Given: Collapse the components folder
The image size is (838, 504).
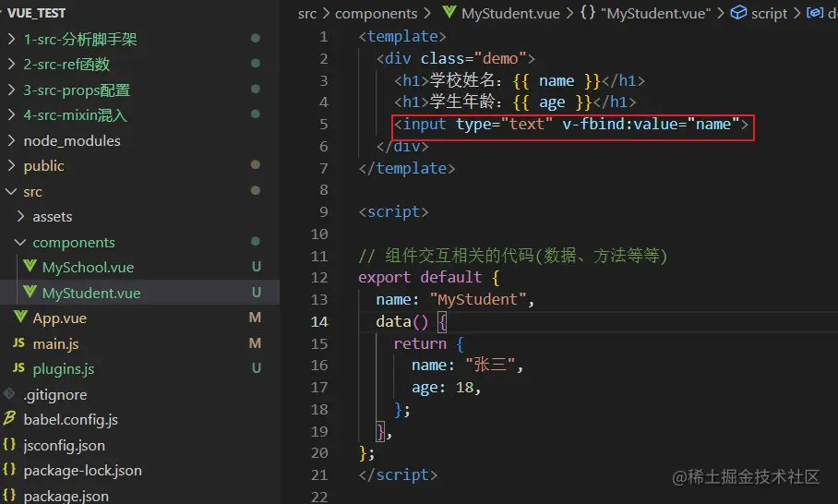Looking at the screenshot, I should click(x=20, y=242).
